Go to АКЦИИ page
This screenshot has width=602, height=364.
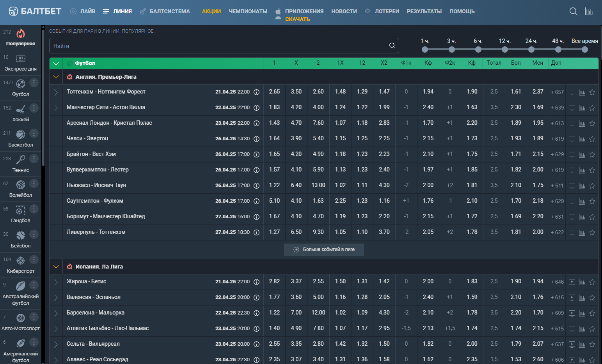(x=211, y=11)
